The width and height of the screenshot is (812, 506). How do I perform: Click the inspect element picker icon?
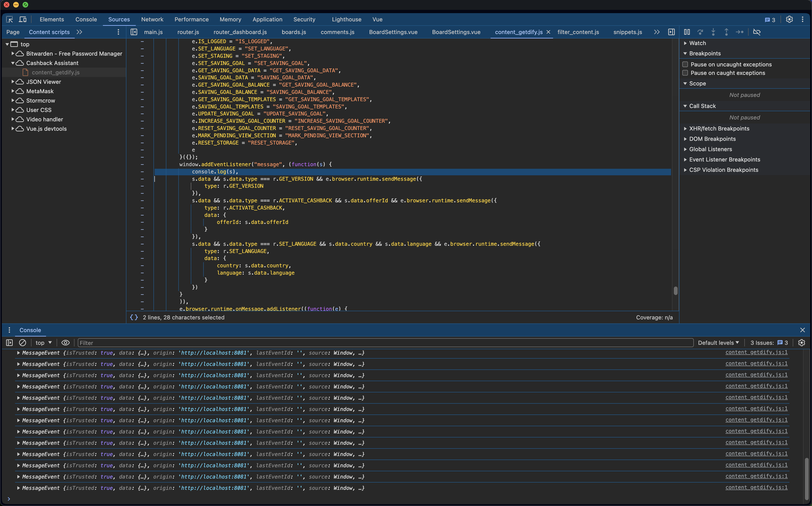point(9,19)
